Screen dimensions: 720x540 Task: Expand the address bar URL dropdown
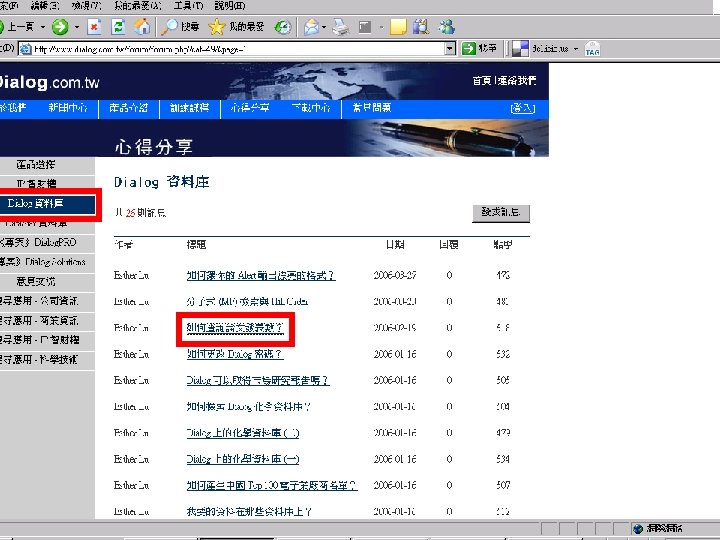pos(450,49)
